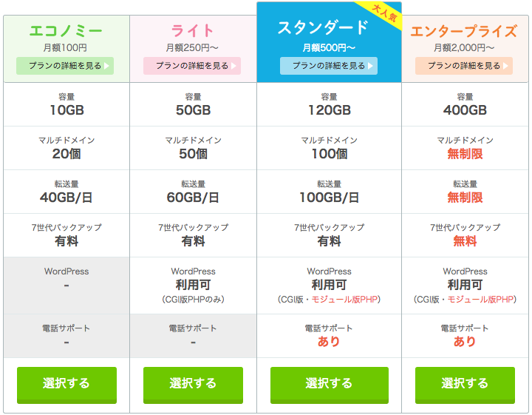This screenshot has width=532, height=415.
Task: Open ライト plan details
Action: [192, 66]
